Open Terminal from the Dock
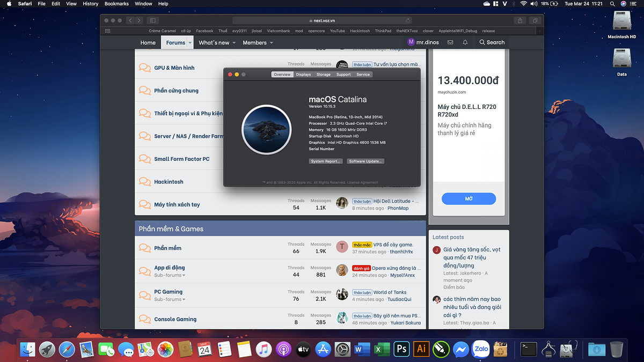This screenshot has width=644, height=362. click(x=529, y=349)
